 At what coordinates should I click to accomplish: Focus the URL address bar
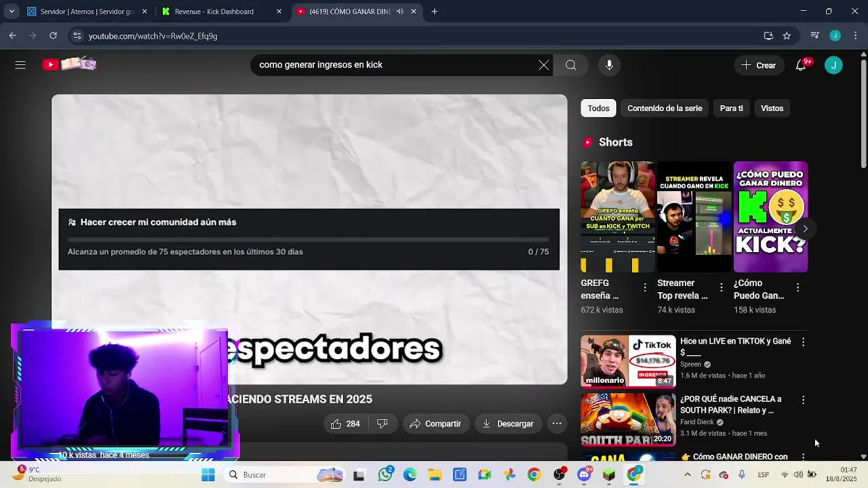click(420, 36)
